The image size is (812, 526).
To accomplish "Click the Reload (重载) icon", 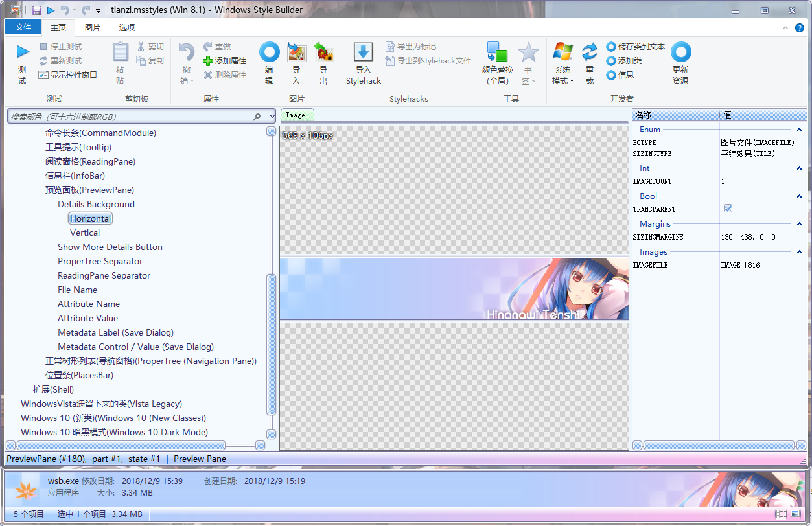I will [x=589, y=53].
